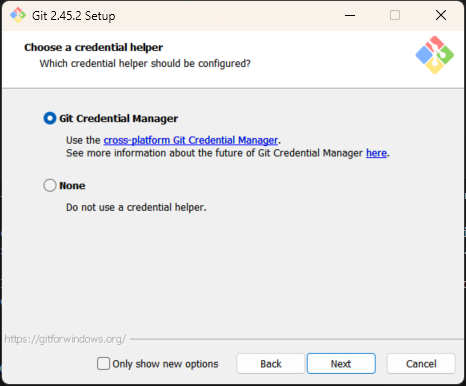Cancel the Git setup
The image size is (466, 386).
pyautogui.click(x=421, y=363)
